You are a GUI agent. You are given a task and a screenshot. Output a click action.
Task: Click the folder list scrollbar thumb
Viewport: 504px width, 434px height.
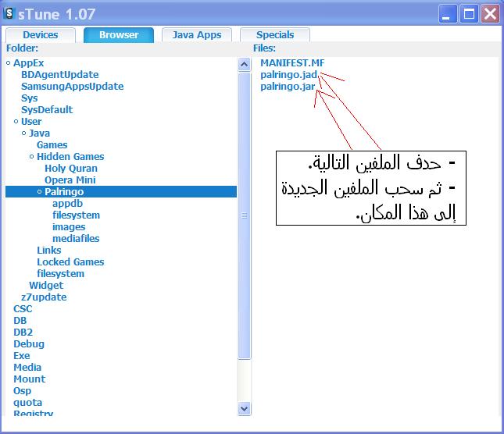coord(245,215)
